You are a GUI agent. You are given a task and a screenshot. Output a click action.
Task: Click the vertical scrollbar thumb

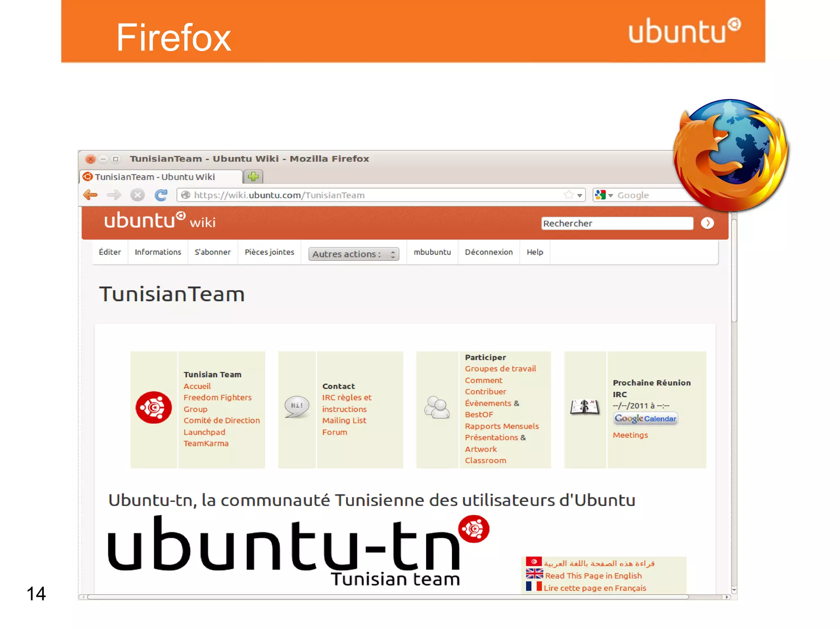734,271
